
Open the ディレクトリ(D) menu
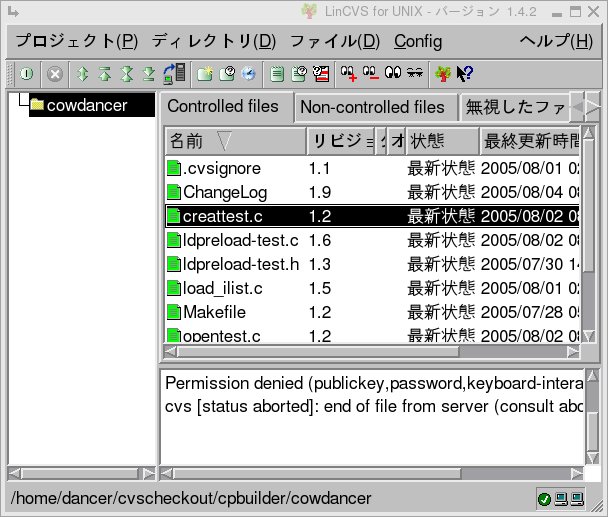(x=214, y=41)
